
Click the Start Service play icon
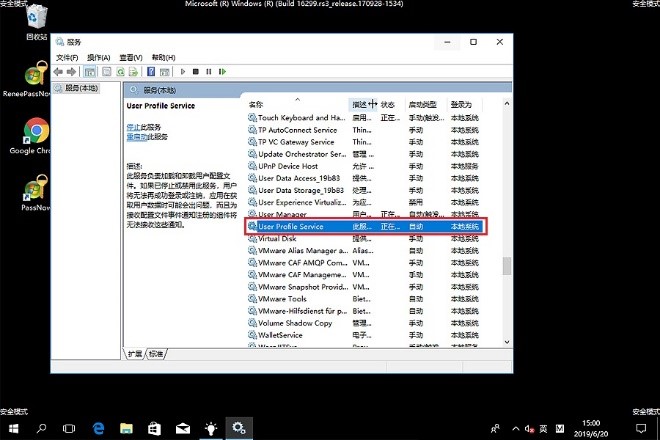pos(183,72)
